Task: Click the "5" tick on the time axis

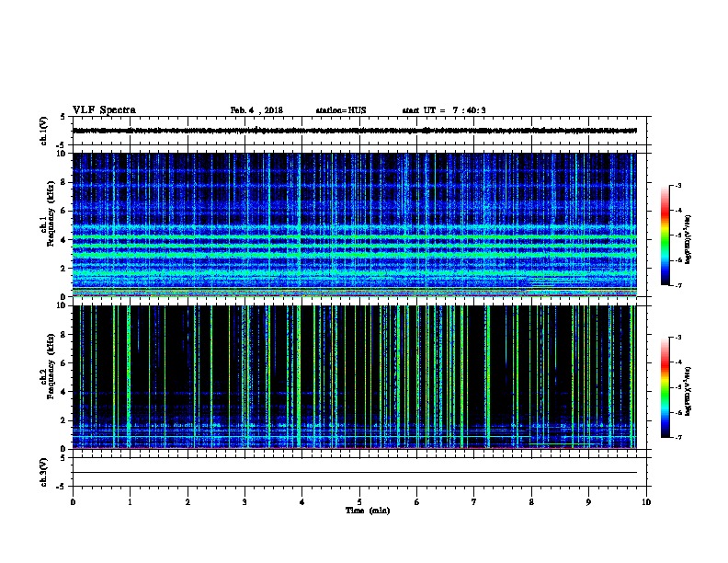Action: coord(359,502)
